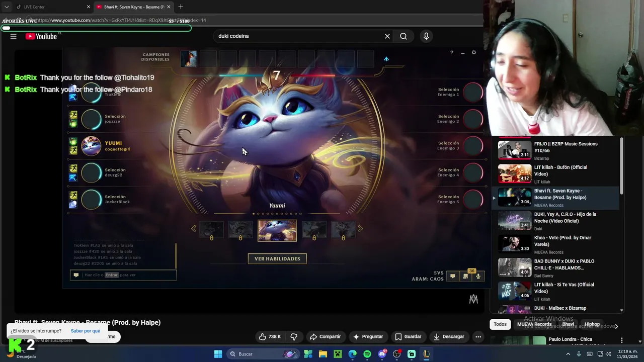This screenshot has width=644, height=362.
Task: Play BAD BUNNY x DUKI Hablamos
Action: click(x=555, y=267)
